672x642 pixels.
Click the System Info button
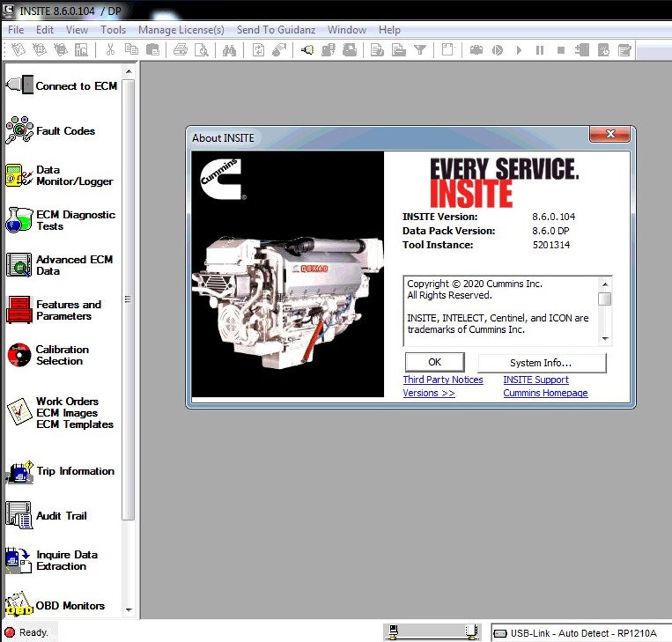point(541,363)
